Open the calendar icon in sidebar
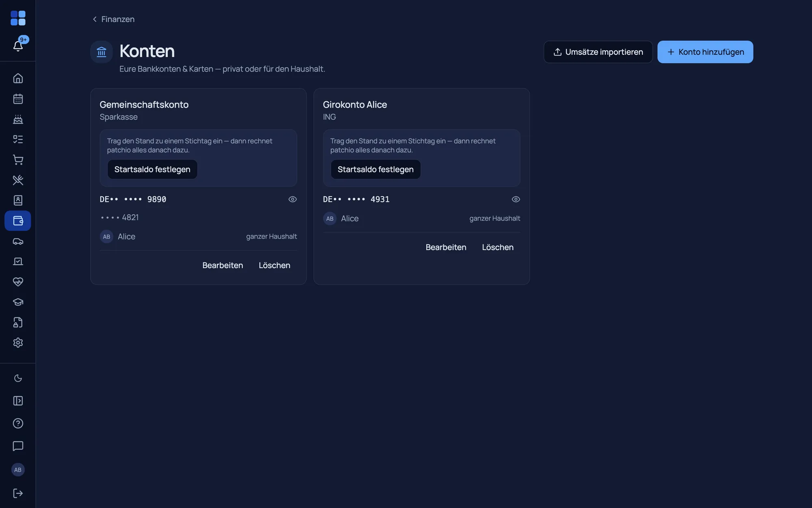Viewport: 812px width, 508px height. click(18, 99)
